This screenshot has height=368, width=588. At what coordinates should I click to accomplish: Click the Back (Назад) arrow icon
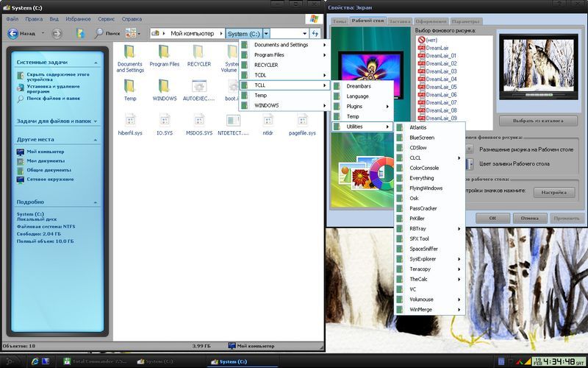tap(13, 33)
